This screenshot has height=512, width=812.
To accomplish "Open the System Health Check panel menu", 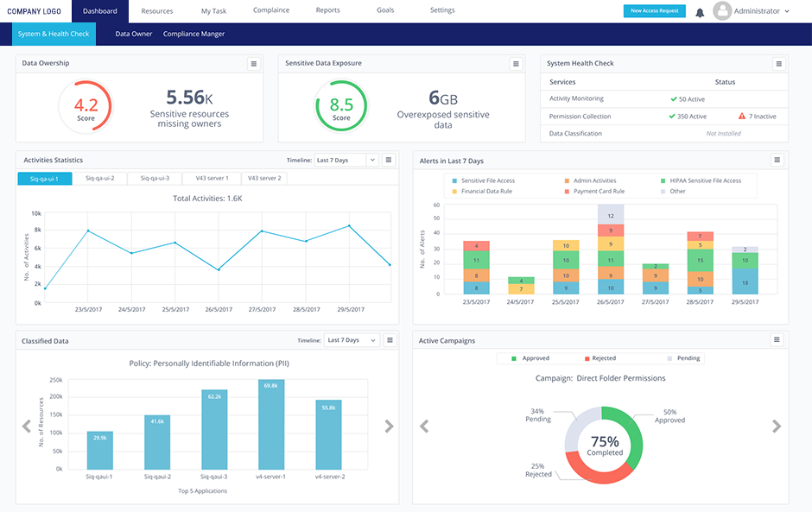I will click(x=778, y=63).
